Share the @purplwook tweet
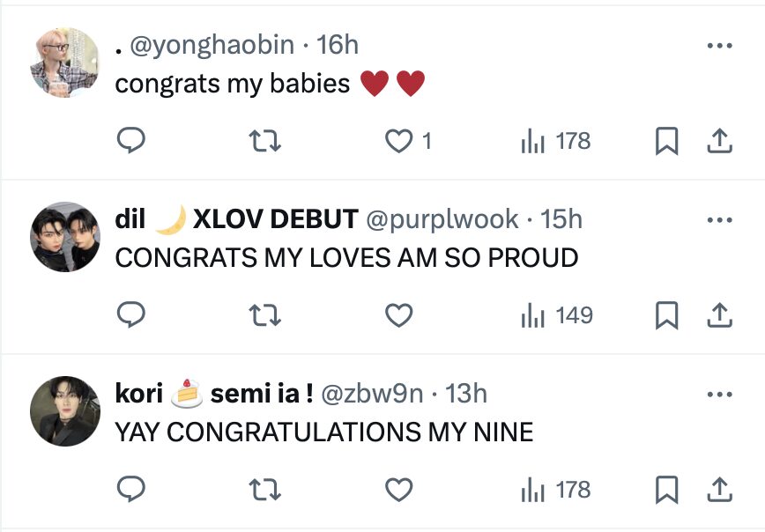 (719, 315)
